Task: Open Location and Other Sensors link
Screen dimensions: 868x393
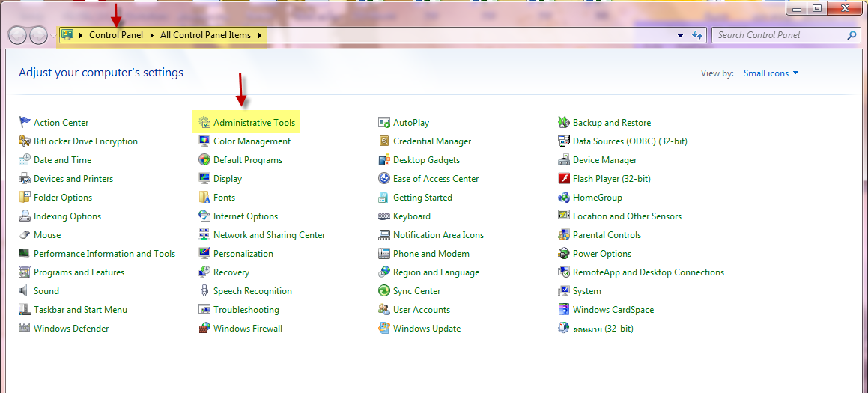Action: pyautogui.click(x=627, y=216)
